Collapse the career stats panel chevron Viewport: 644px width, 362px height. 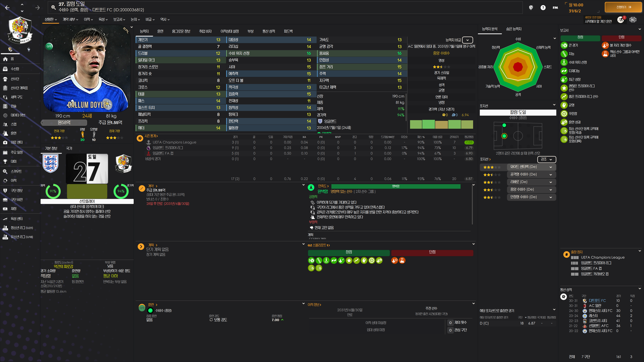pyautogui.click(x=640, y=289)
